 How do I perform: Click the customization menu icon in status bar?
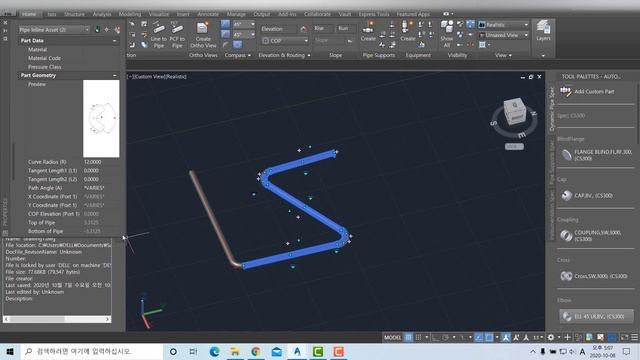click(635, 337)
